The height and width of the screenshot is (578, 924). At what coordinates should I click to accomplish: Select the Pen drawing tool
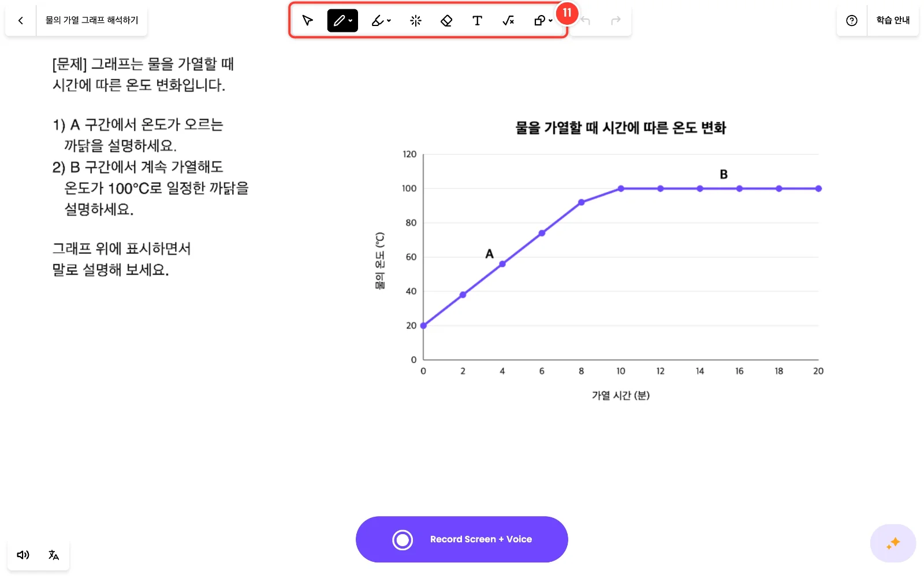pyautogui.click(x=338, y=21)
